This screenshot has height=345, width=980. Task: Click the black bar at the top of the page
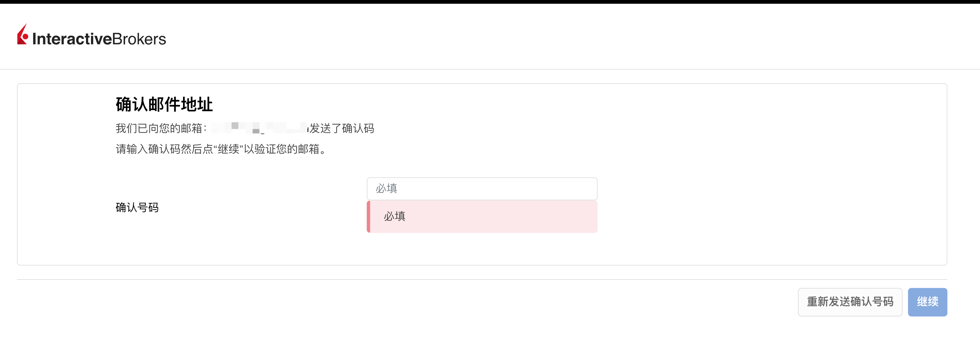pos(490,2)
